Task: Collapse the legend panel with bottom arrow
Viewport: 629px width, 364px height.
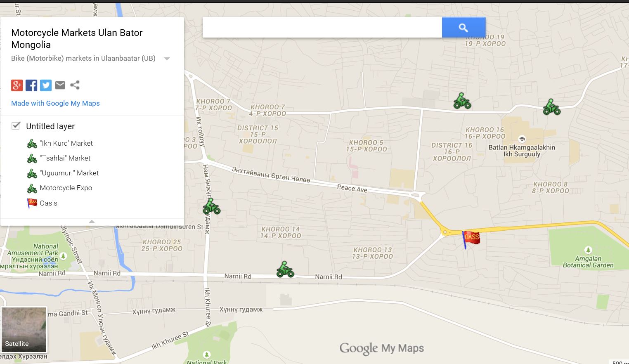Action: coord(92,222)
